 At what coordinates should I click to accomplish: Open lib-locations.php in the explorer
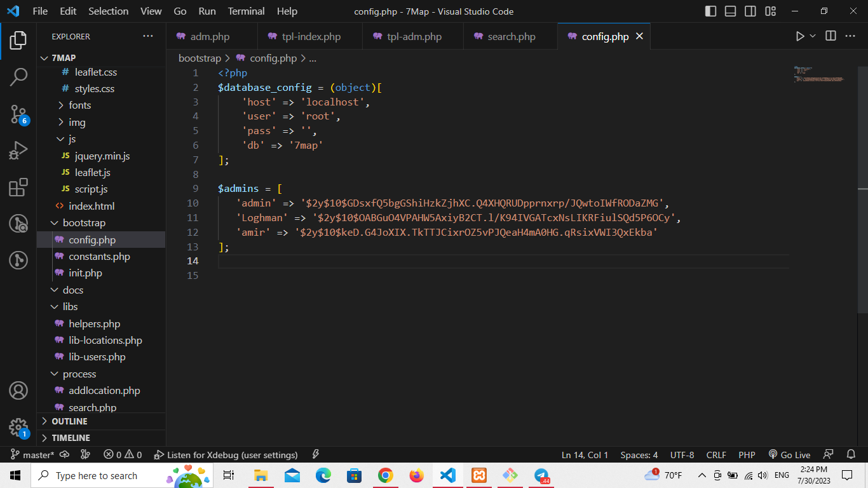101,341
